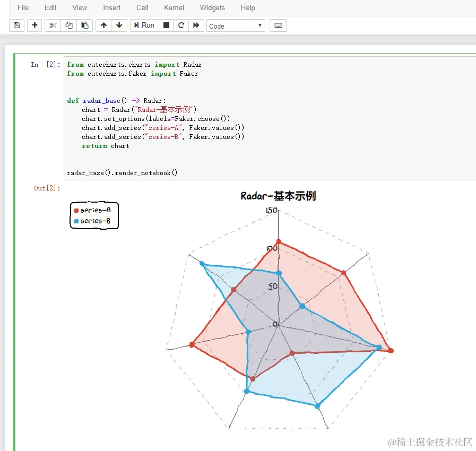The width and height of the screenshot is (476, 451).
Task: Click the 100 axis label
Action: (x=272, y=248)
